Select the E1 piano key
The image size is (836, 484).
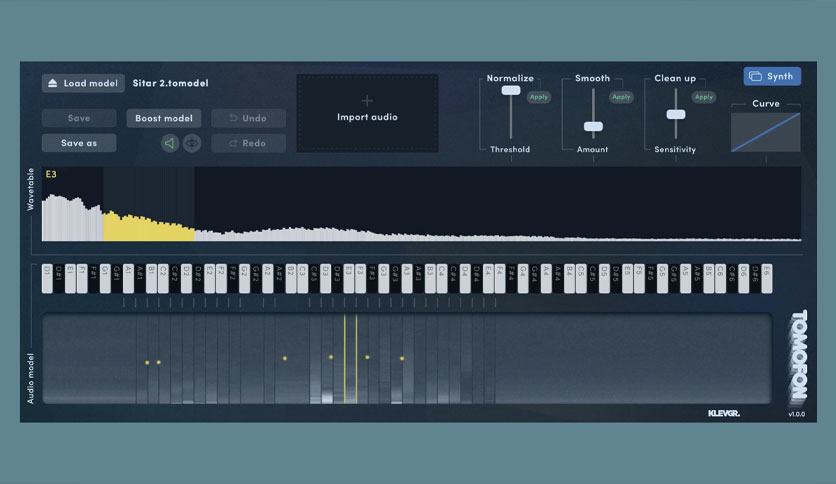[70, 278]
